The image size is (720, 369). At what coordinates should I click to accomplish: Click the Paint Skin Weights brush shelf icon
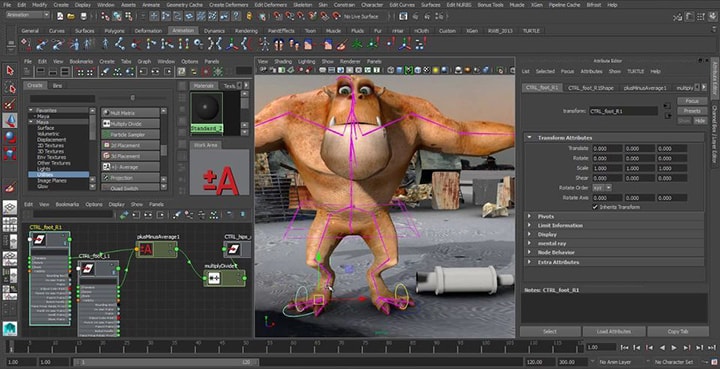click(341, 45)
